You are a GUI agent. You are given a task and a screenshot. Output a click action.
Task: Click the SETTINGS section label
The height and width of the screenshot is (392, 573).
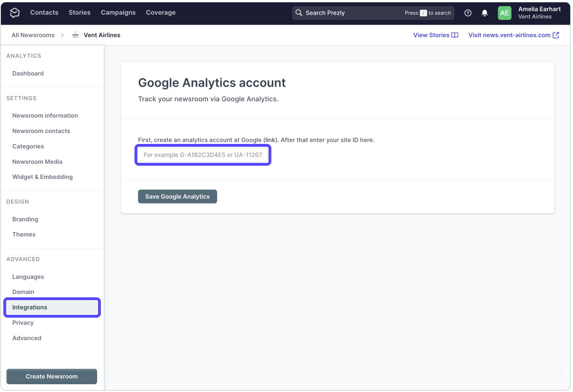tap(21, 98)
